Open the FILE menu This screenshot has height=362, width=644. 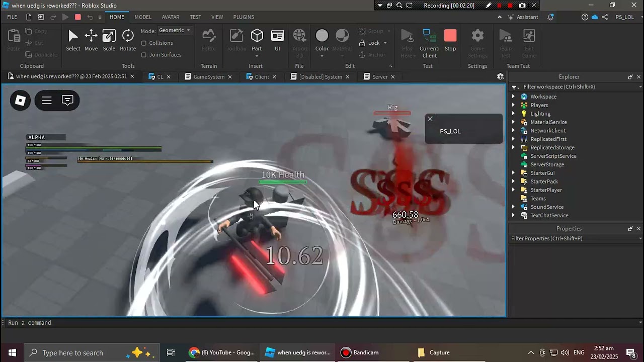[12, 17]
